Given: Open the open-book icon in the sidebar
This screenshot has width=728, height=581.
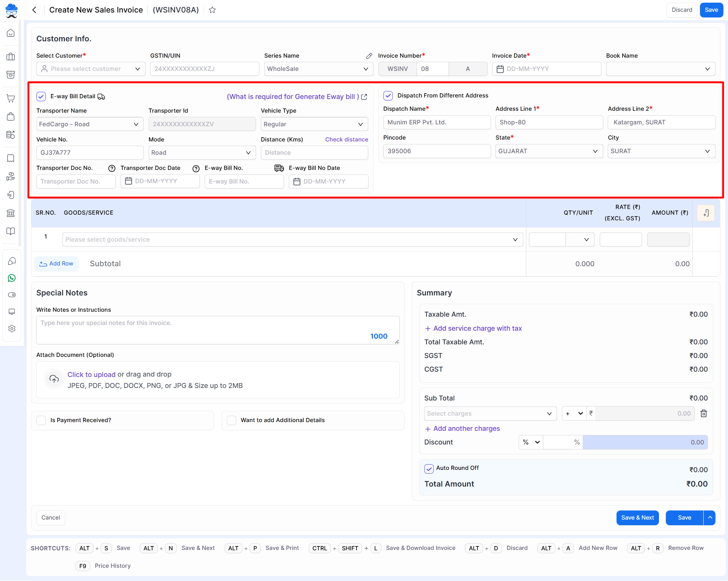Looking at the screenshot, I should pyautogui.click(x=11, y=231).
